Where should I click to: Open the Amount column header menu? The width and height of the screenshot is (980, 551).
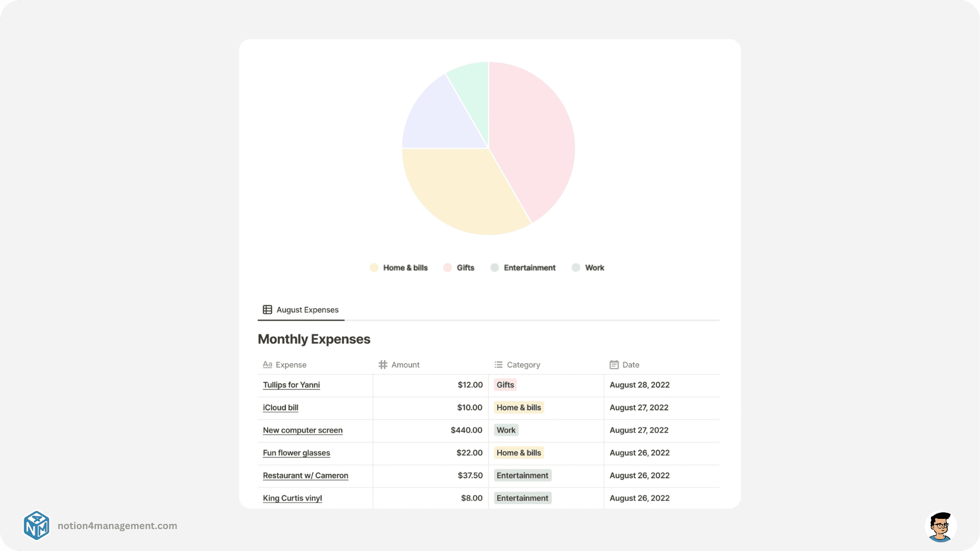pyautogui.click(x=405, y=364)
